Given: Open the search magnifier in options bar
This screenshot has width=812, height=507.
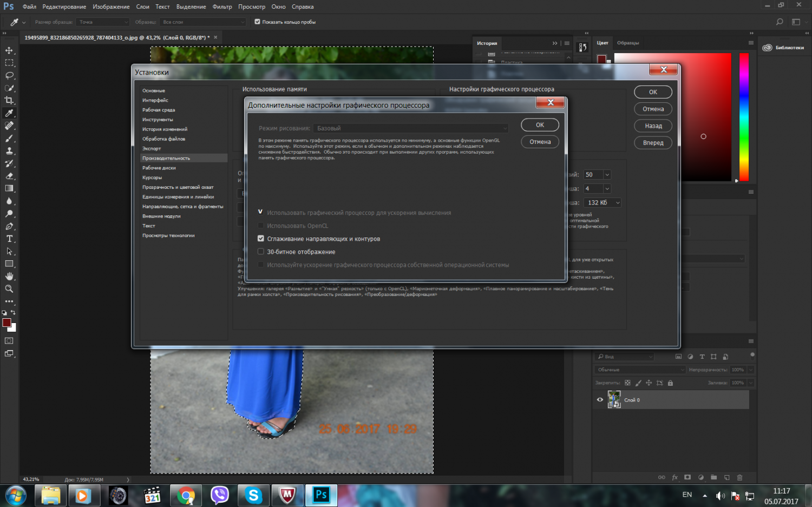Looking at the screenshot, I should pos(780,22).
